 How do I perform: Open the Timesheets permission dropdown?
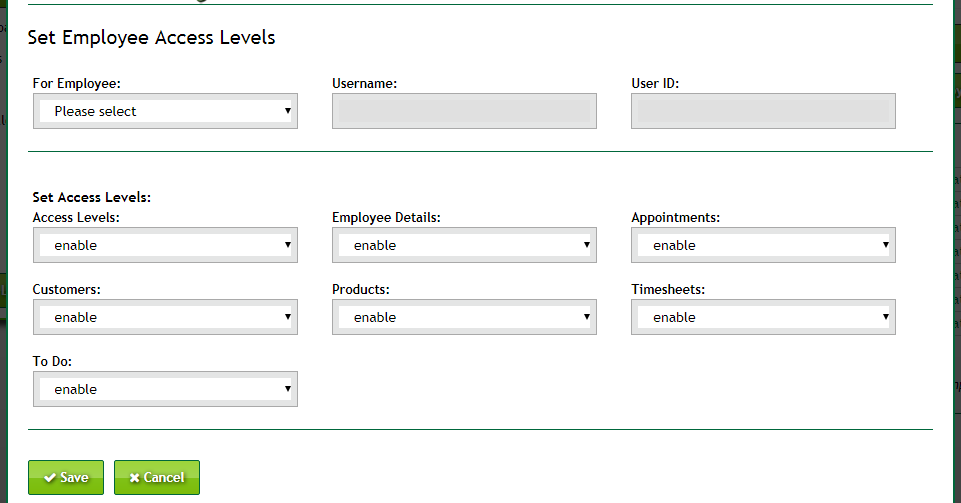click(x=763, y=317)
